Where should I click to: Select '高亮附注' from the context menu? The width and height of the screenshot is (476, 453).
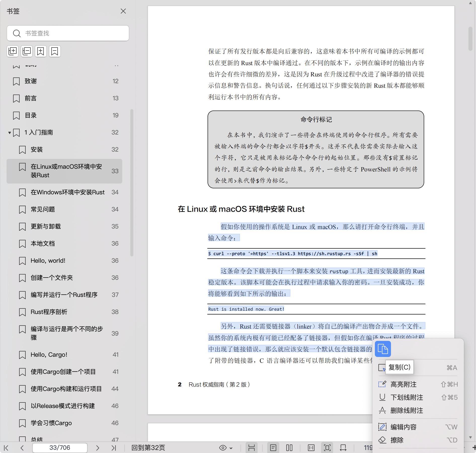coord(403,384)
